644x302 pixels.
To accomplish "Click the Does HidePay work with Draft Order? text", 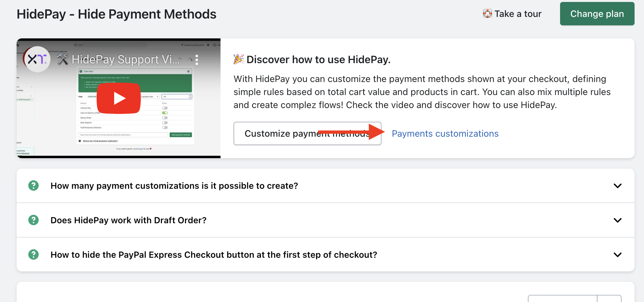I will click(128, 220).
